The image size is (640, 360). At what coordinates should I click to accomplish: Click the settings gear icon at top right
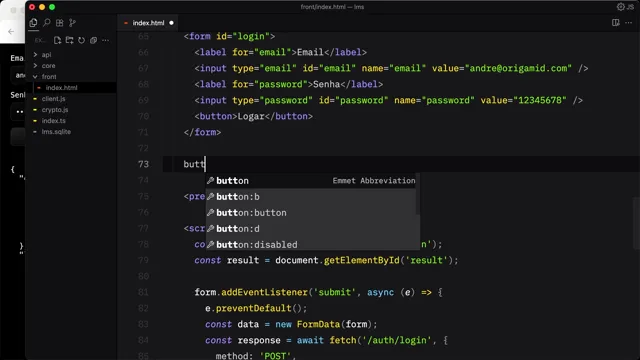(620, 7)
